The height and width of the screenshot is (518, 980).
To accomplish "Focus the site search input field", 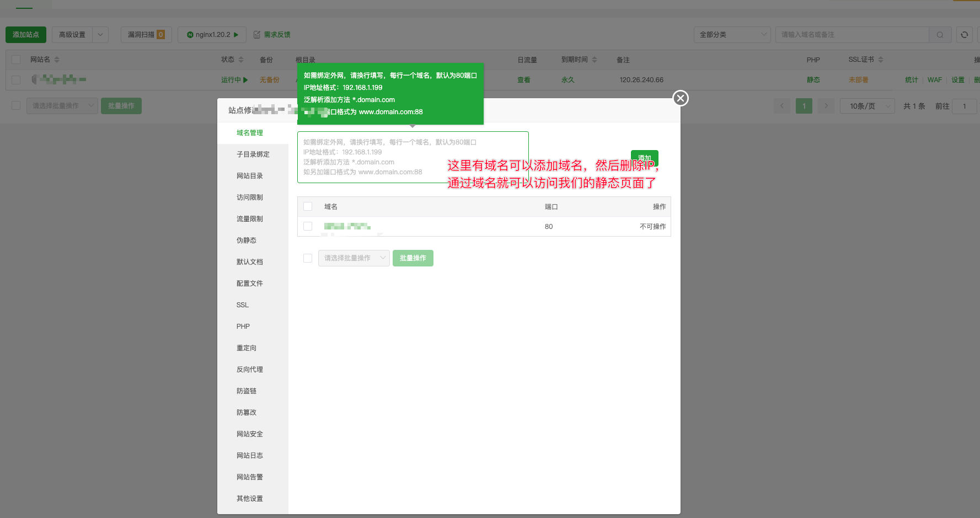I will [x=853, y=35].
